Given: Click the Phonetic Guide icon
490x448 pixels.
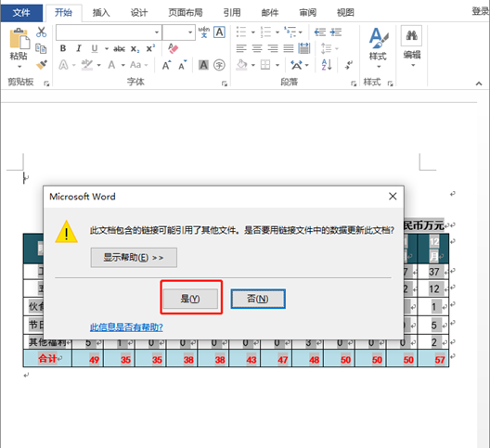Looking at the screenshot, I should tap(204, 32).
